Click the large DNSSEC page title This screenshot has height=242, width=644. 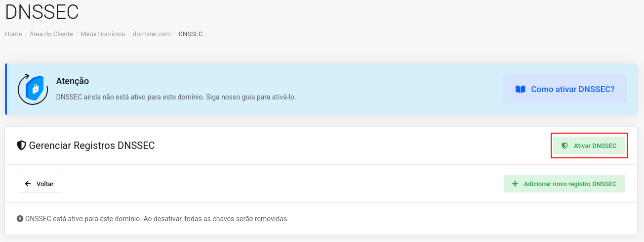(x=42, y=12)
